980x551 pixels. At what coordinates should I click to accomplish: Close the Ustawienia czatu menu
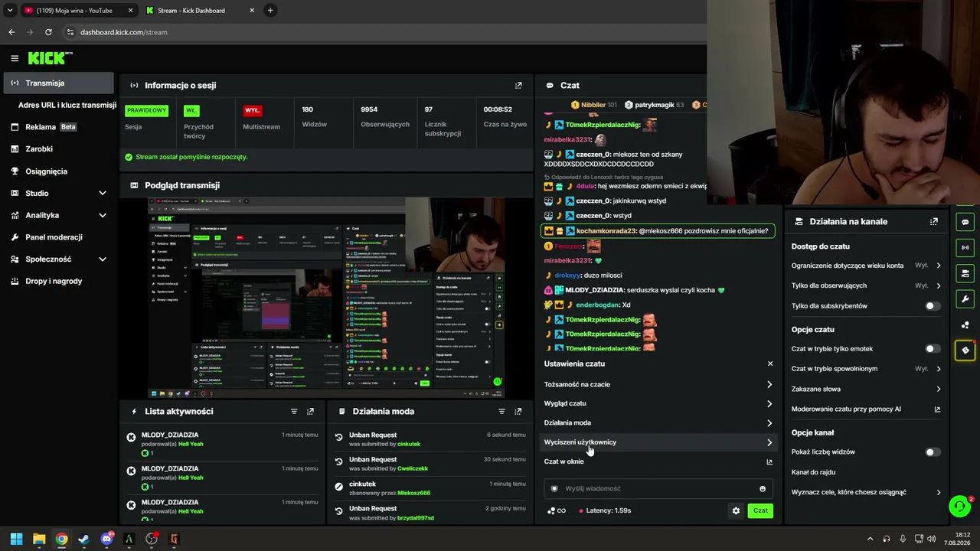(x=770, y=364)
